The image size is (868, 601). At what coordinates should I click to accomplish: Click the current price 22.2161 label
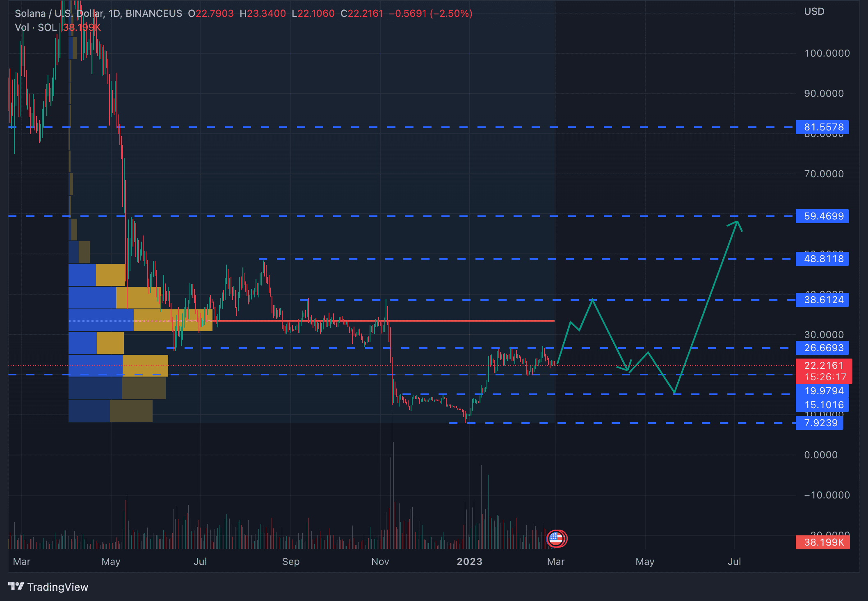(x=824, y=365)
